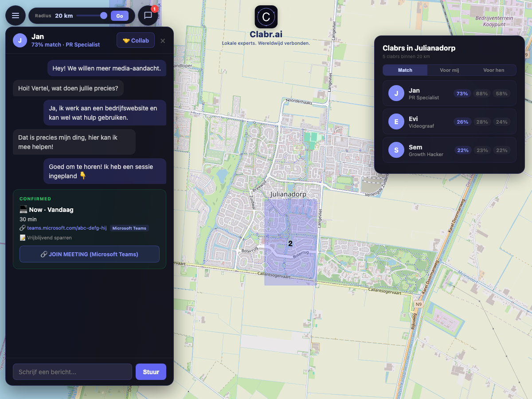Click Evi's avatar in the list

click(396, 121)
